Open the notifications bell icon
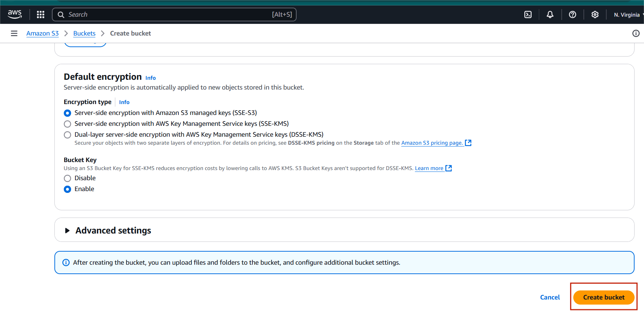The width and height of the screenshot is (644, 314). 550,15
